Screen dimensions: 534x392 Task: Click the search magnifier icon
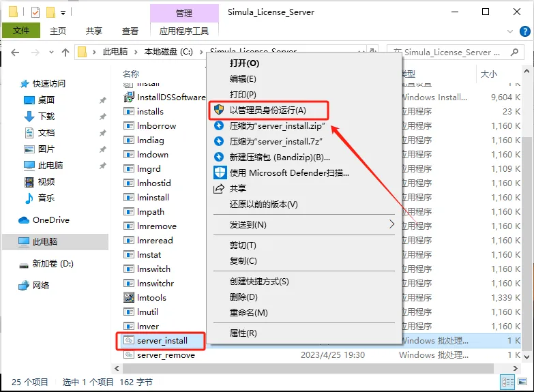[515, 52]
